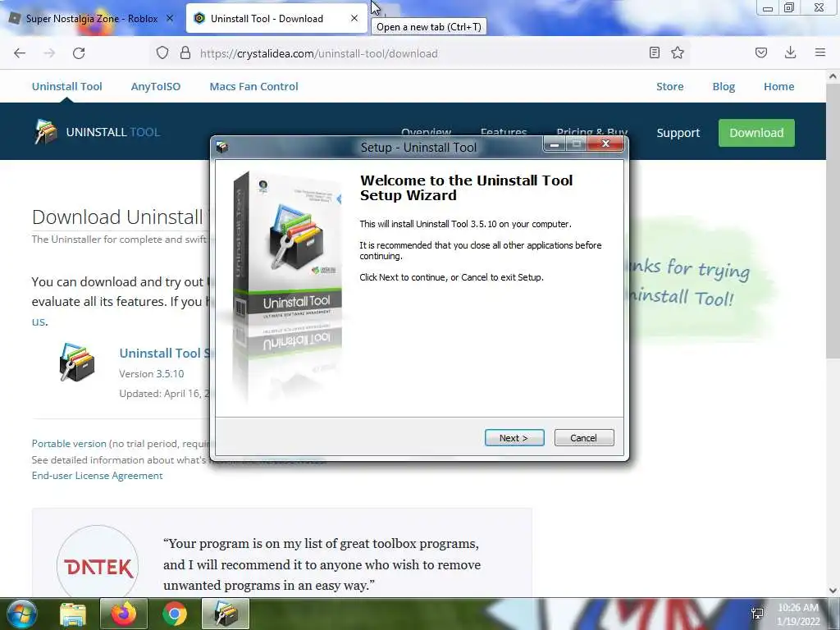Close the Setup dialog with X
This screenshot has height=630, width=840.
point(606,144)
